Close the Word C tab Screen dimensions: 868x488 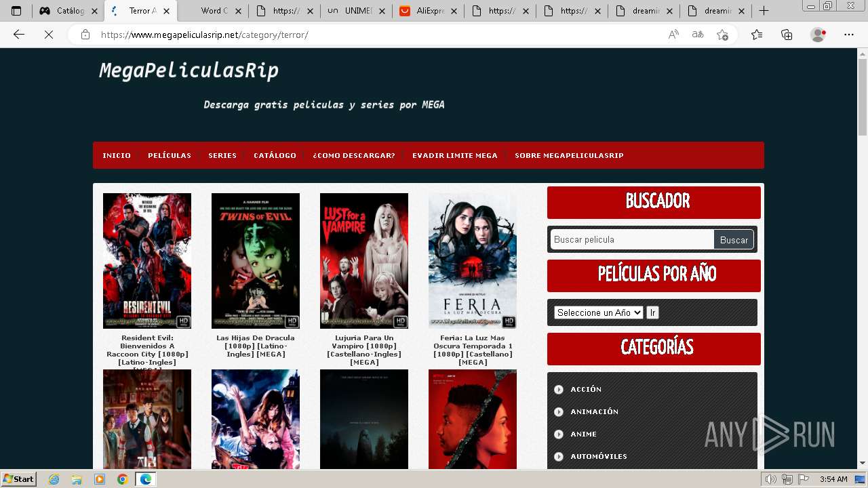pyautogui.click(x=238, y=11)
